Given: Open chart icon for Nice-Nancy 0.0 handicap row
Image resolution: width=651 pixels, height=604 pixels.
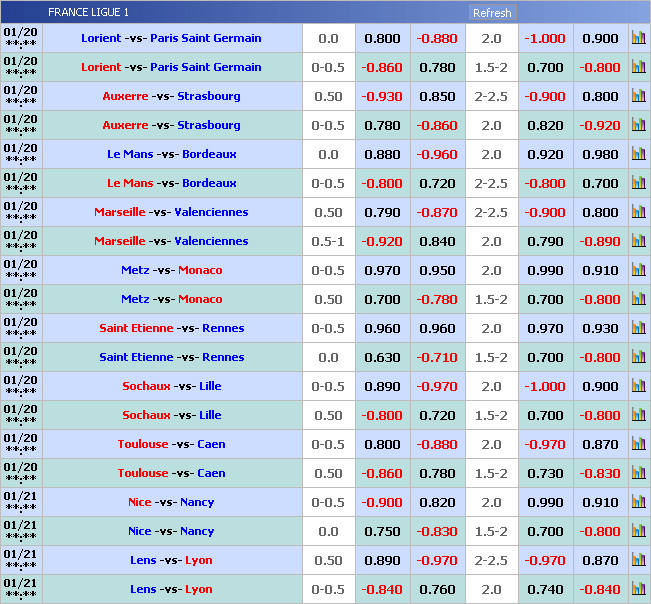Looking at the screenshot, I should click(x=638, y=532).
